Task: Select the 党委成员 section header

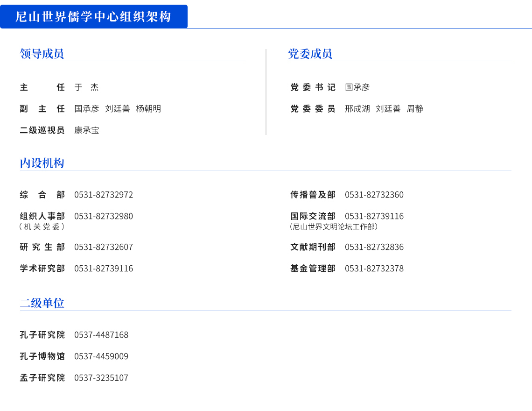Action: point(310,54)
